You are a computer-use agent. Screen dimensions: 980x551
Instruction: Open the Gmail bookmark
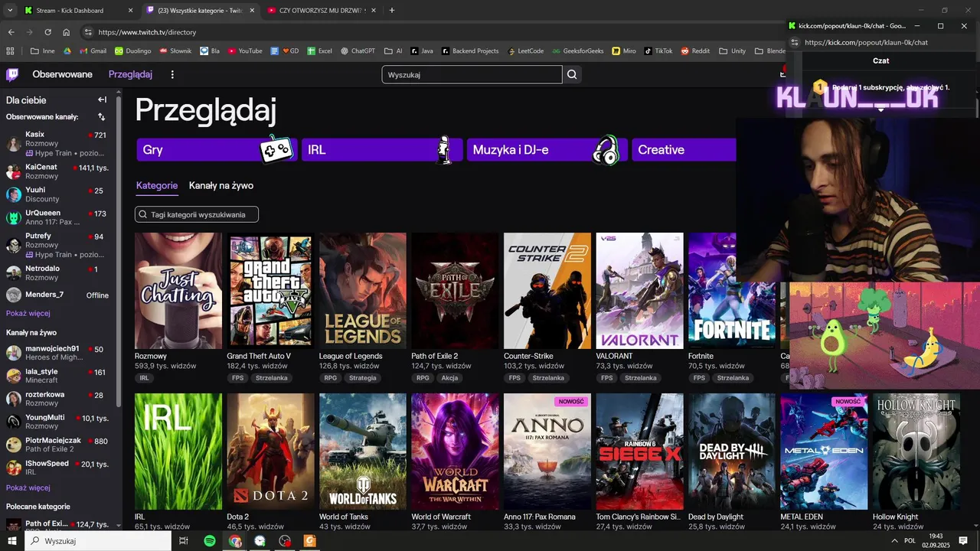point(91,51)
